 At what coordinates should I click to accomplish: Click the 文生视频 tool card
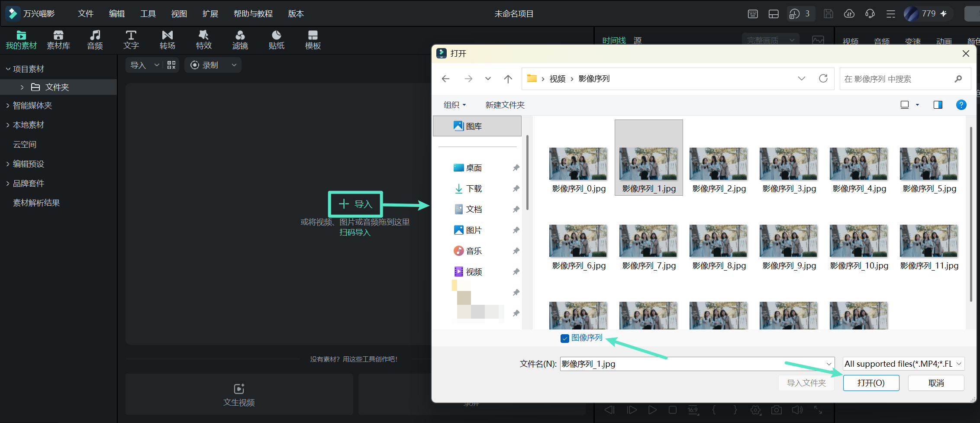point(239,394)
